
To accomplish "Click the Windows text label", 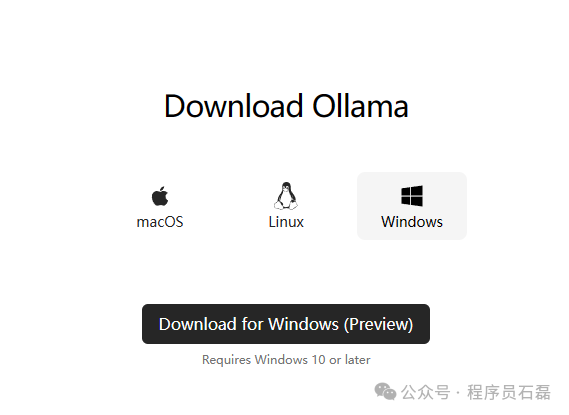I will (x=412, y=222).
